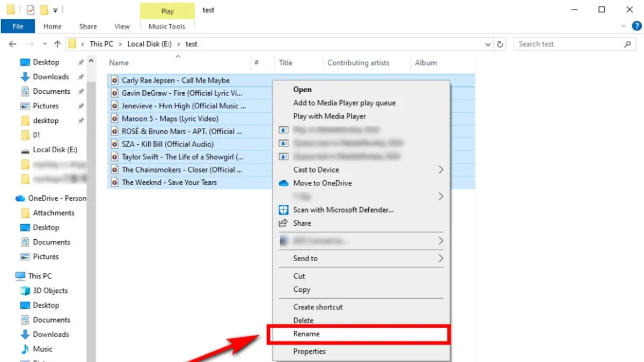This screenshot has width=644, height=362.
Task: Expand the address bar history dropdown
Action: coord(488,45)
